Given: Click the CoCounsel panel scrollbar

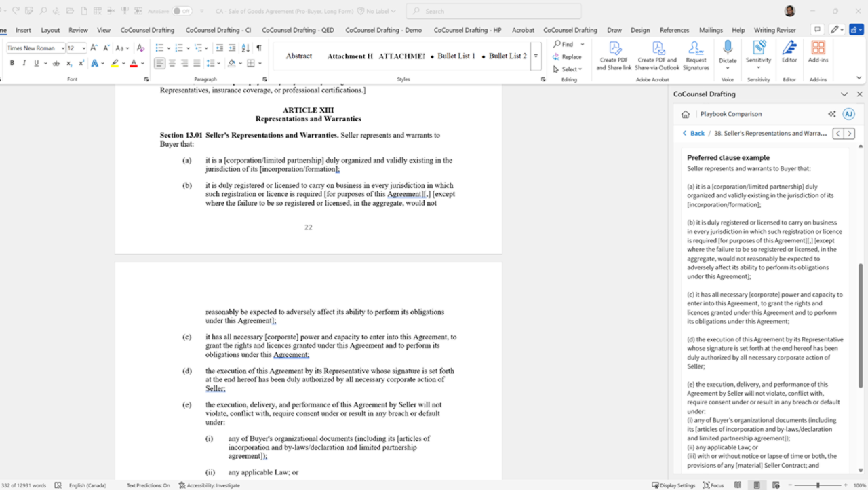Looking at the screenshot, I should pyautogui.click(x=861, y=326).
